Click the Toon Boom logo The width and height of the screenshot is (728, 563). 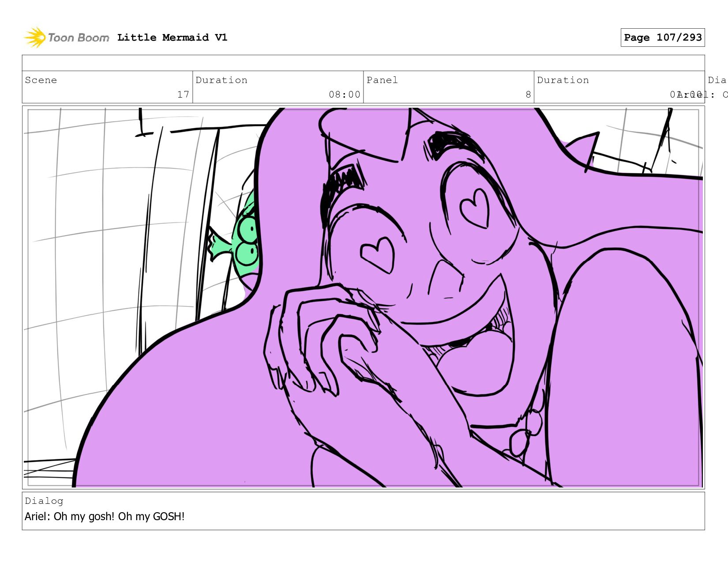pos(66,38)
